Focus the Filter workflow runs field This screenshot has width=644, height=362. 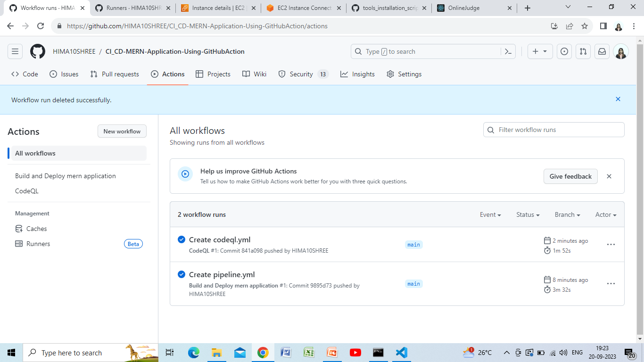point(554,130)
